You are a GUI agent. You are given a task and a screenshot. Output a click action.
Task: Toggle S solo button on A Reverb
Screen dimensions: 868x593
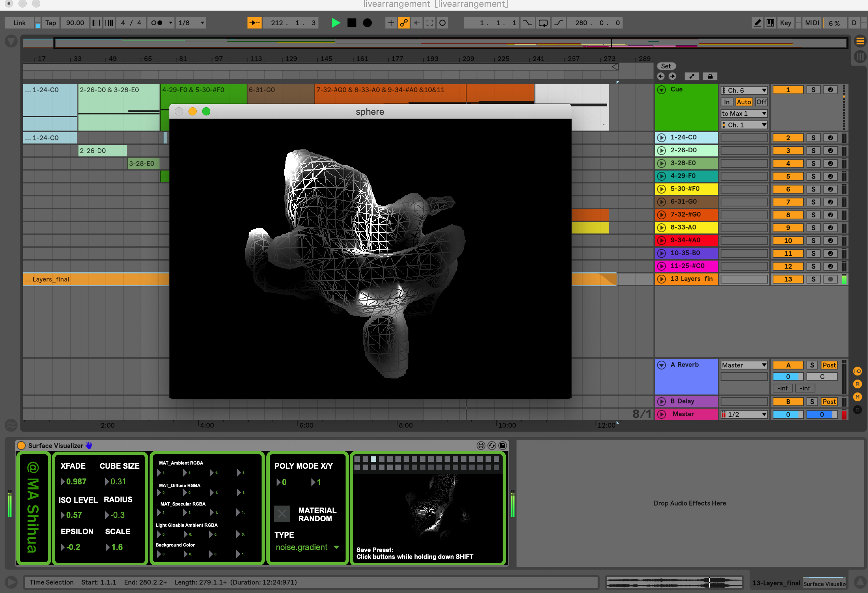[810, 365]
